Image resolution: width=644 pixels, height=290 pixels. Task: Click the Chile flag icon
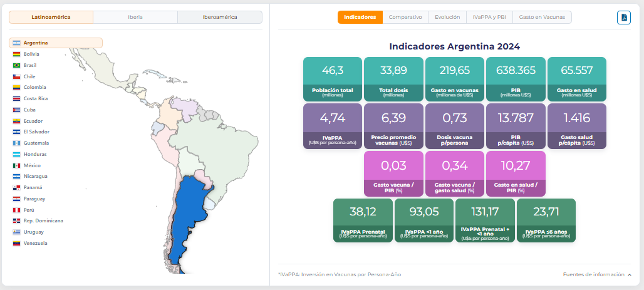(x=16, y=76)
